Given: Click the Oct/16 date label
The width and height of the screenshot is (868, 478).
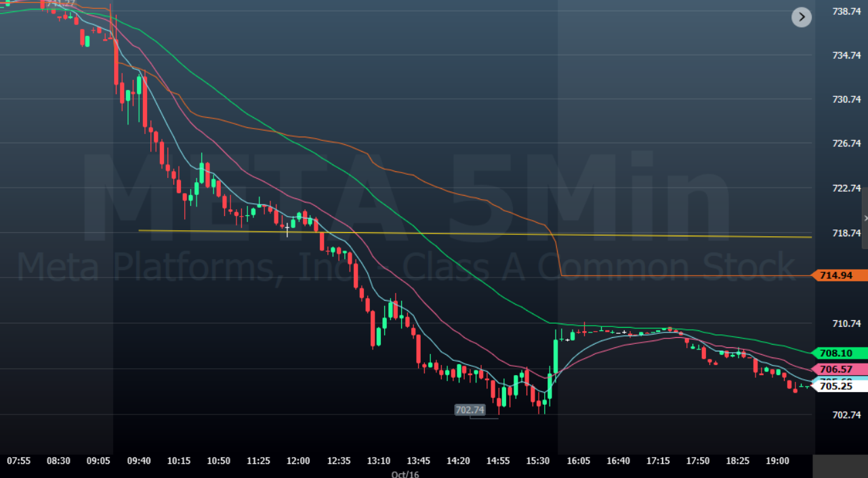Looking at the screenshot, I should [405, 474].
